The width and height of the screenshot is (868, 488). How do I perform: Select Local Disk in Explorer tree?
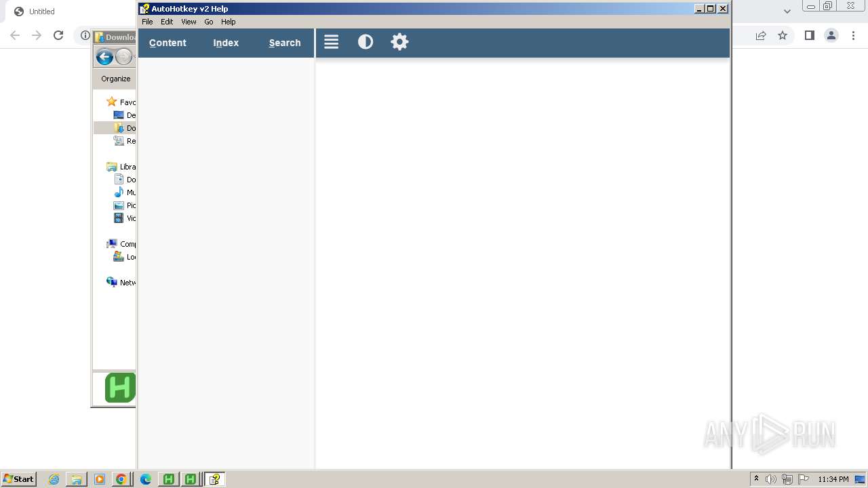click(119, 257)
